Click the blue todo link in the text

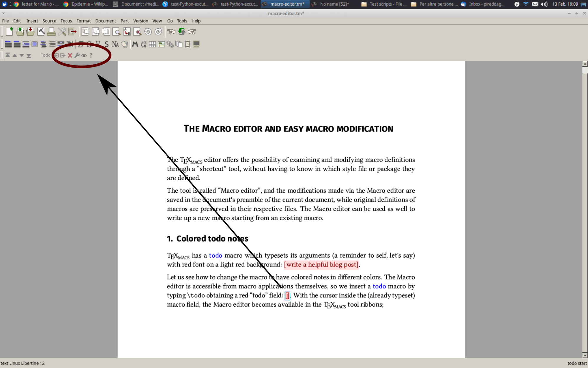point(215,255)
